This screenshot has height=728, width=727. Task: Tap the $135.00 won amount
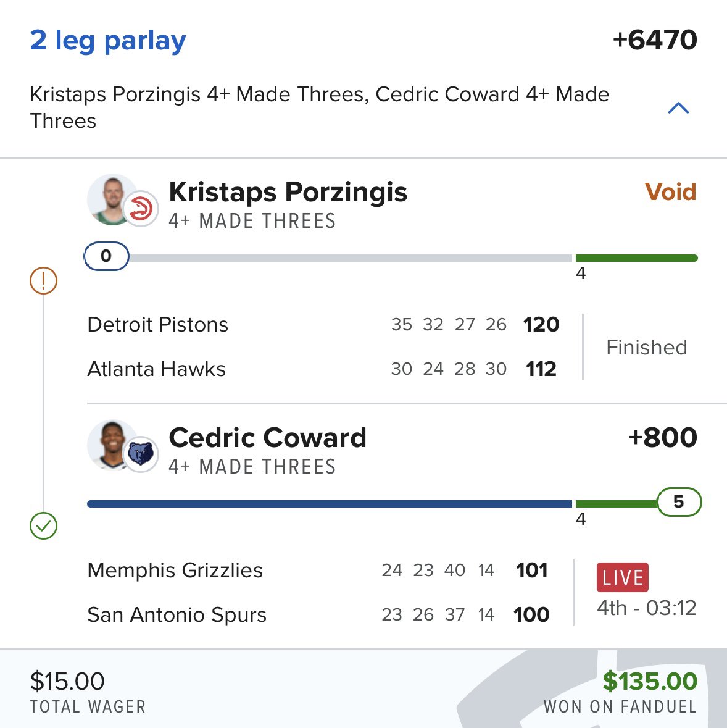(x=649, y=682)
